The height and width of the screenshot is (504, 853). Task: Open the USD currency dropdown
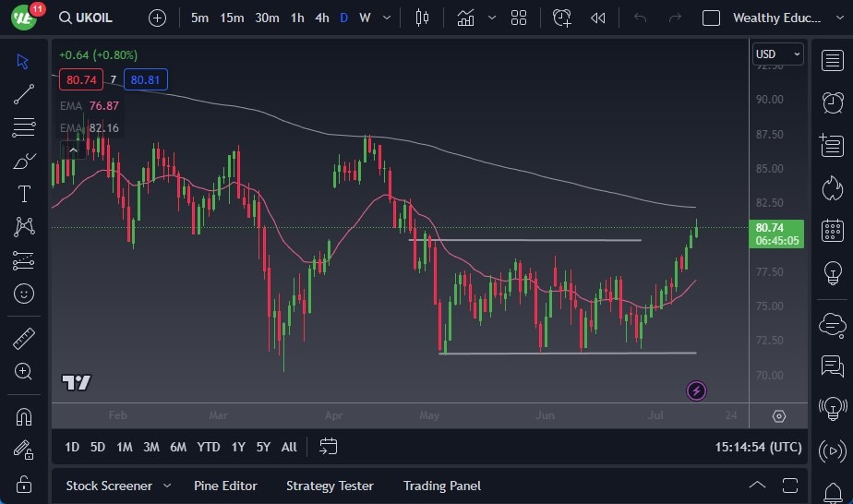pyautogui.click(x=777, y=54)
